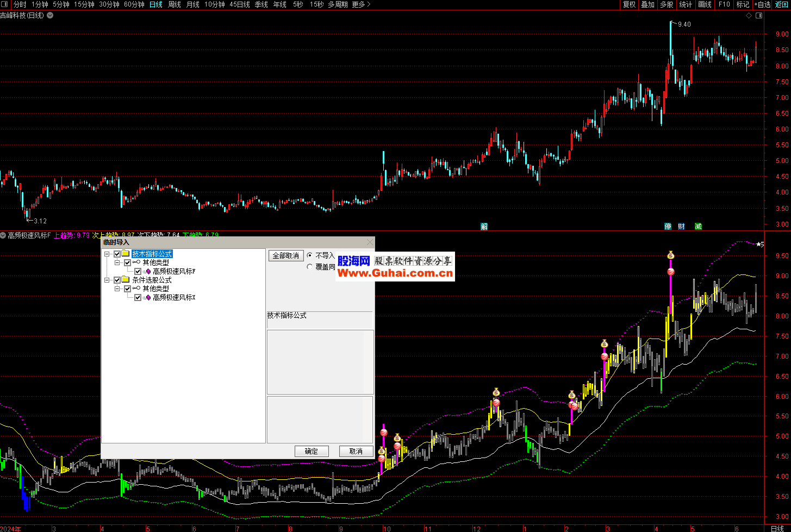Click the folder icon of 技术指标公式
Viewport: 791px width, 532px height.
click(126, 254)
